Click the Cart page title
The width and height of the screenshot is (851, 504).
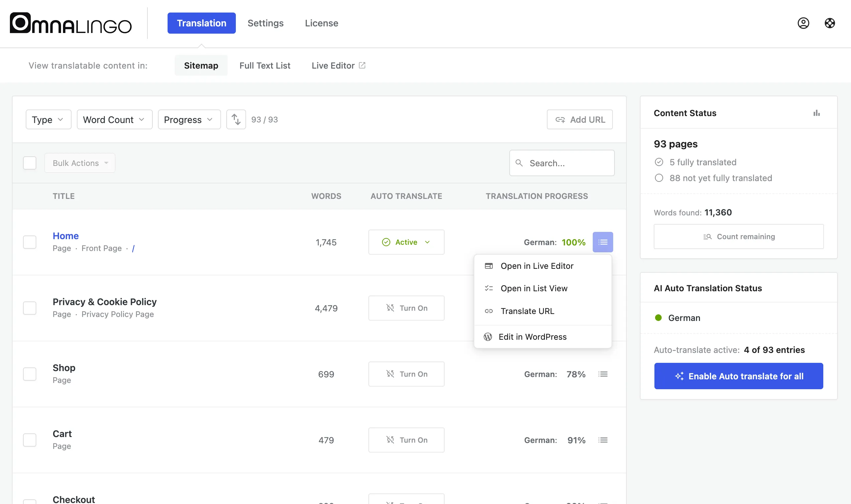pyautogui.click(x=62, y=433)
